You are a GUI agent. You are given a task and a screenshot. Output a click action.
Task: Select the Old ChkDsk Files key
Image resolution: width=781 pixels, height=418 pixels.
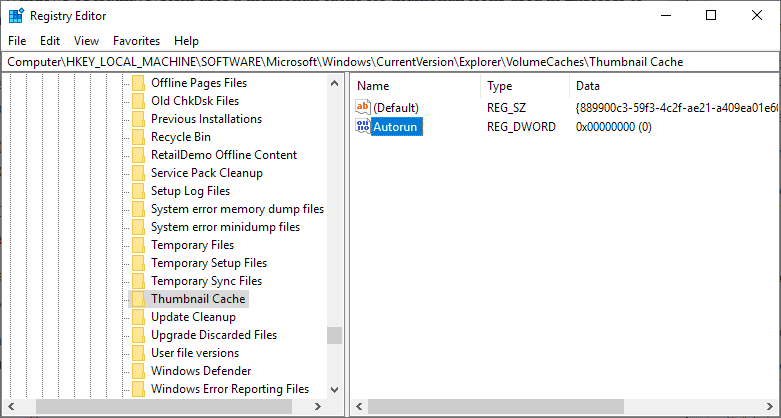pyautogui.click(x=195, y=101)
